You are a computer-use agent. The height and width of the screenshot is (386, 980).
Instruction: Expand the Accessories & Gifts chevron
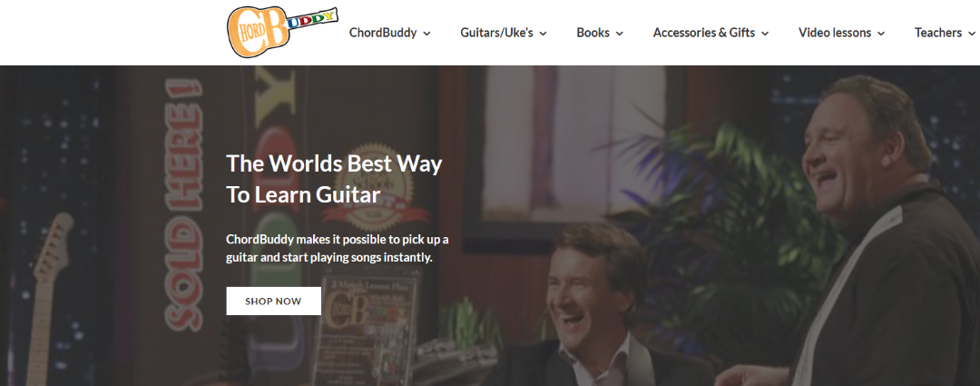[765, 34]
